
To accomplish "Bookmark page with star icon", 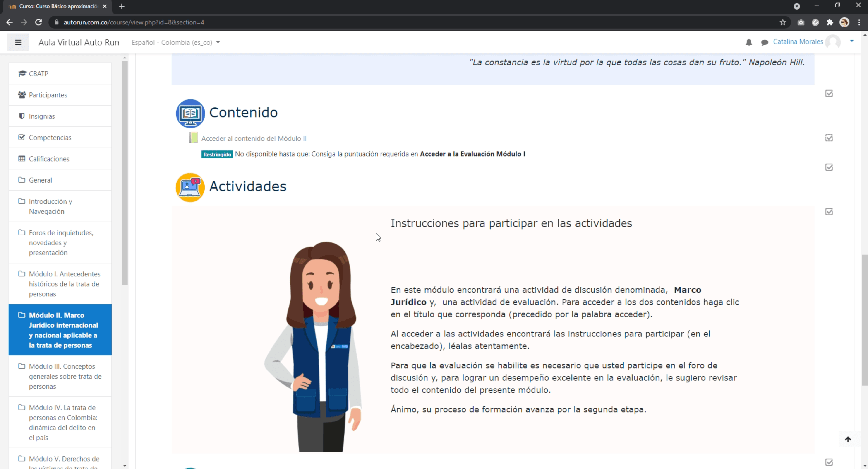I will tap(782, 22).
